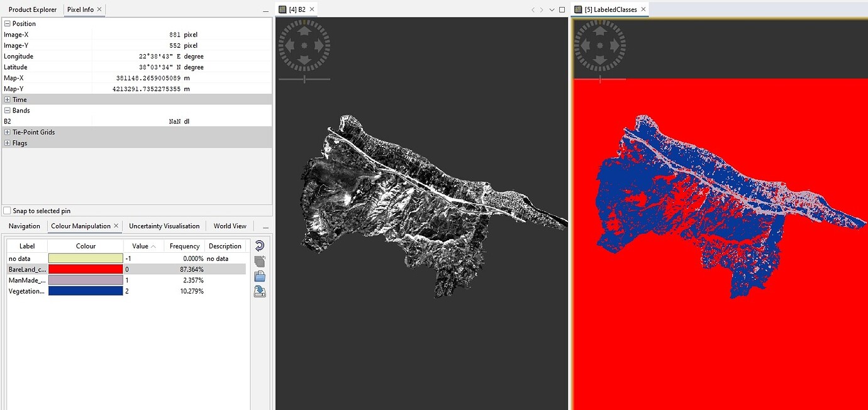Click the center of B2 navigation wheel
The height and width of the screenshot is (410, 868).
point(304,45)
